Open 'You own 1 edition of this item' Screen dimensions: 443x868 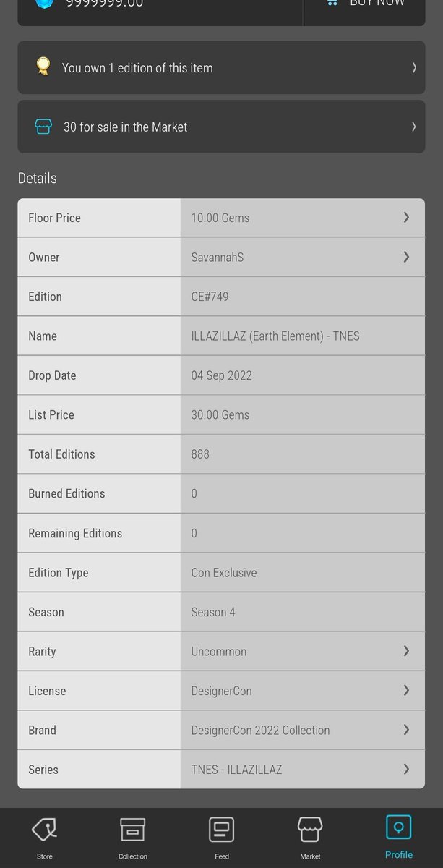point(221,67)
